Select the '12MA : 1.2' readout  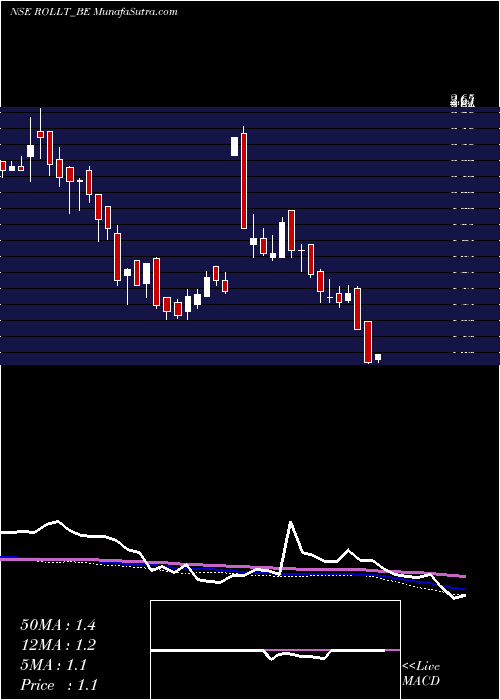coord(58,645)
